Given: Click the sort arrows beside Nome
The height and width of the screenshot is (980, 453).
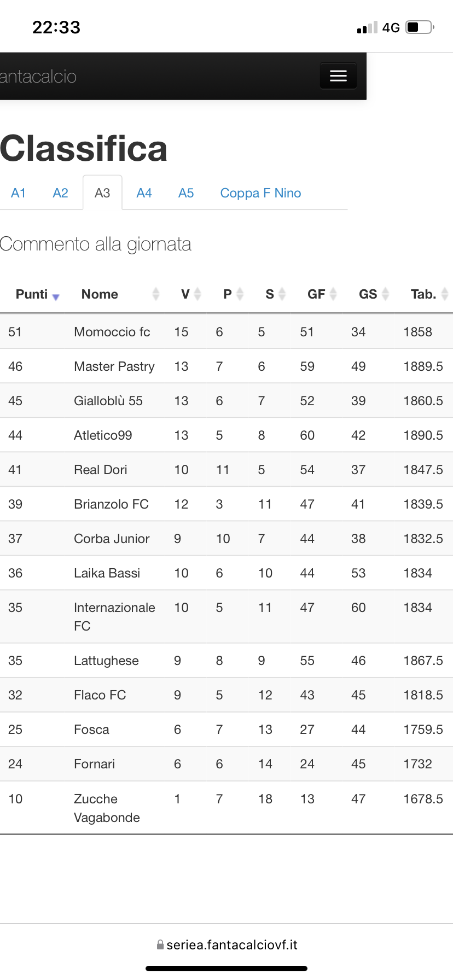Looking at the screenshot, I should [x=156, y=294].
